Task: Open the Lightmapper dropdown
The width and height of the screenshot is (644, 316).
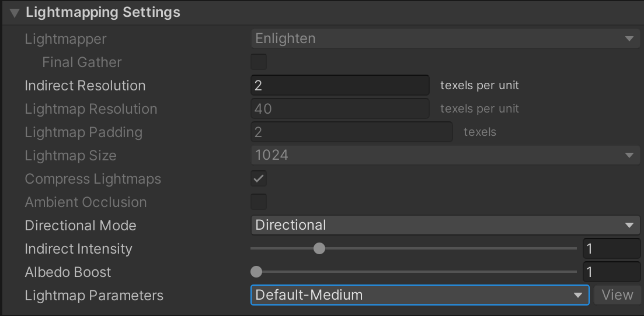Action: 445,39
